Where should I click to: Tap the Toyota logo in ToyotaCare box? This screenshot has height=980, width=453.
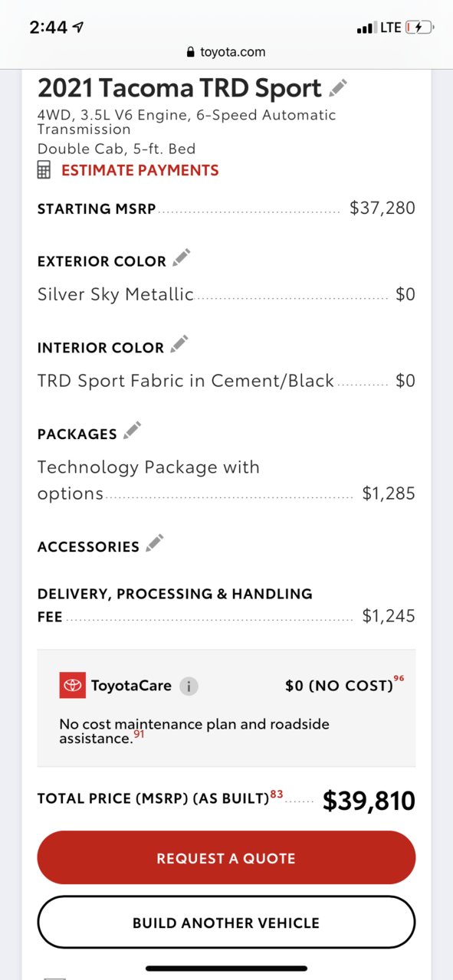(x=73, y=685)
